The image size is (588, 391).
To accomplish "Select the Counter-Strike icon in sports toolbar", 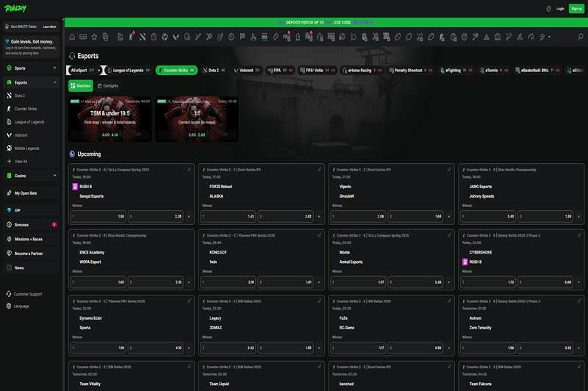I will tap(132, 37).
